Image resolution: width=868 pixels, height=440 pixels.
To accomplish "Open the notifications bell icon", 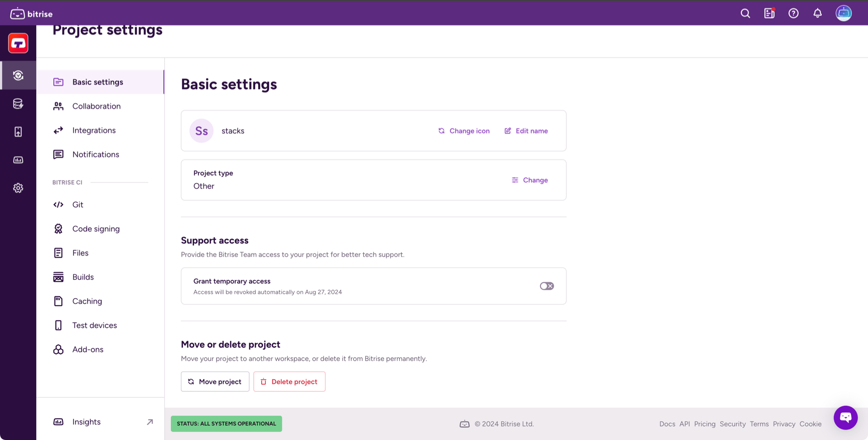I will pyautogui.click(x=817, y=14).
